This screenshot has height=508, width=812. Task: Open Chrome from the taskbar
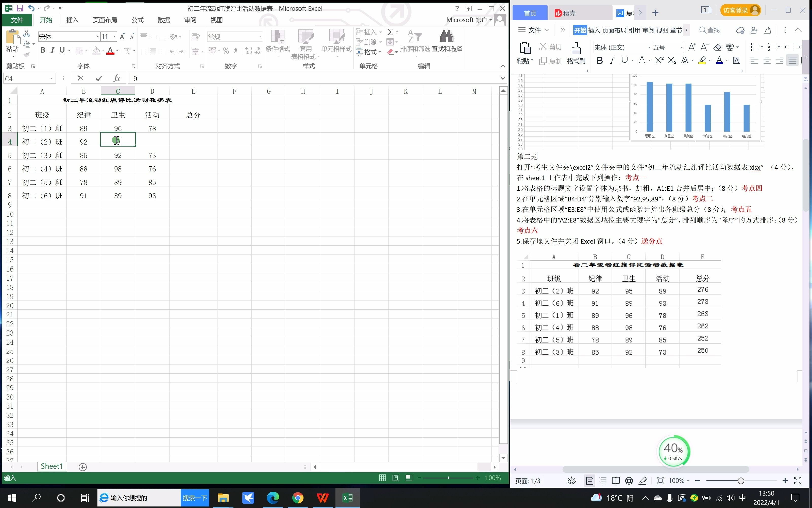pyautogui.click(x=298, y=498)
